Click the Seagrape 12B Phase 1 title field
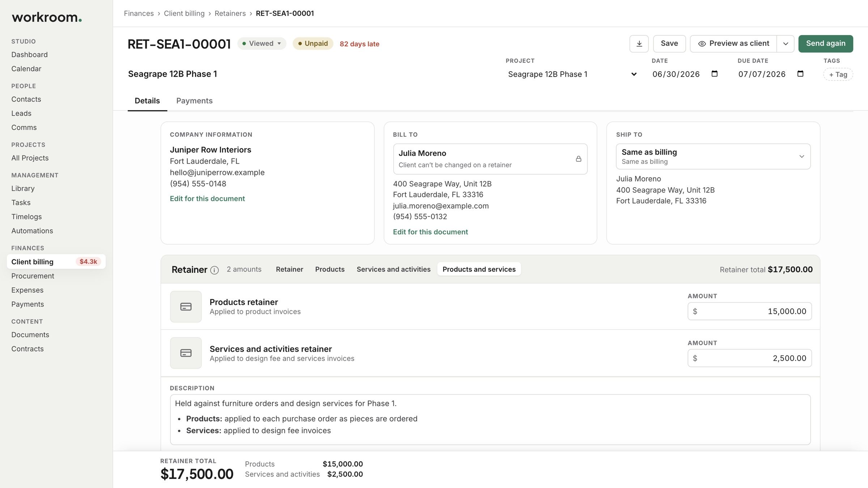 point(173,74)
